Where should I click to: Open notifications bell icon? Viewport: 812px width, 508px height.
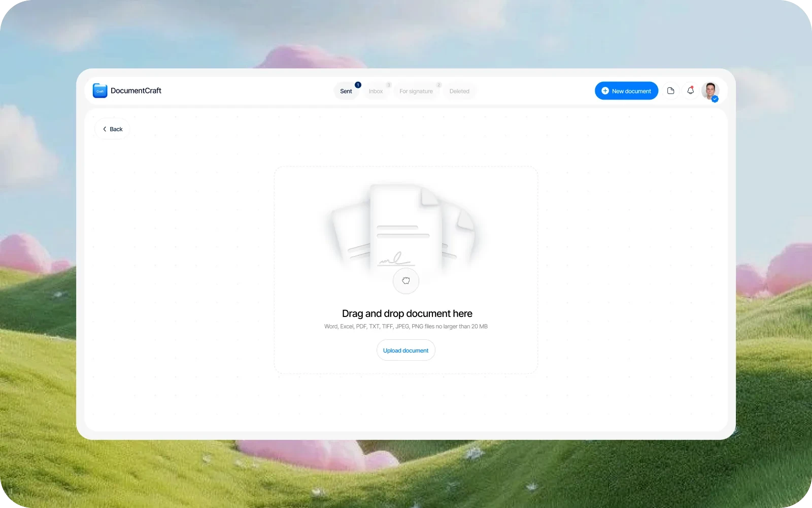[690, 90]
